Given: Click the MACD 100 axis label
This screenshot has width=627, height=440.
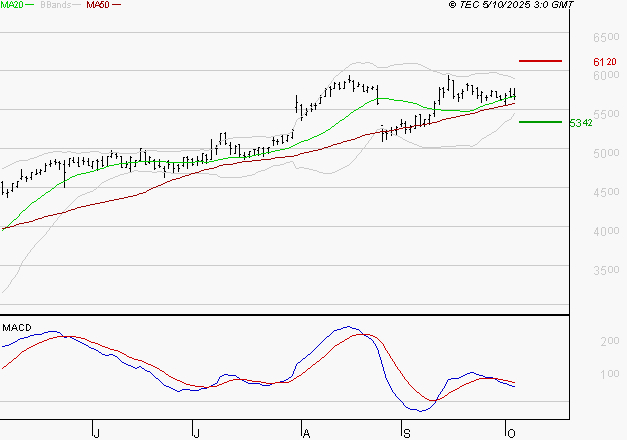Looking at the screenshot, I should (x=610, y=374).
